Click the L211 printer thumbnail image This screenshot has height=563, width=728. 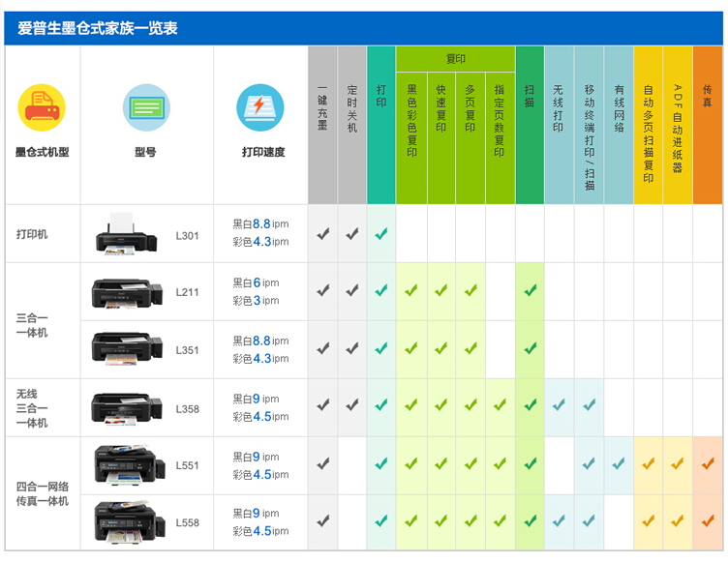coord(127,293)
